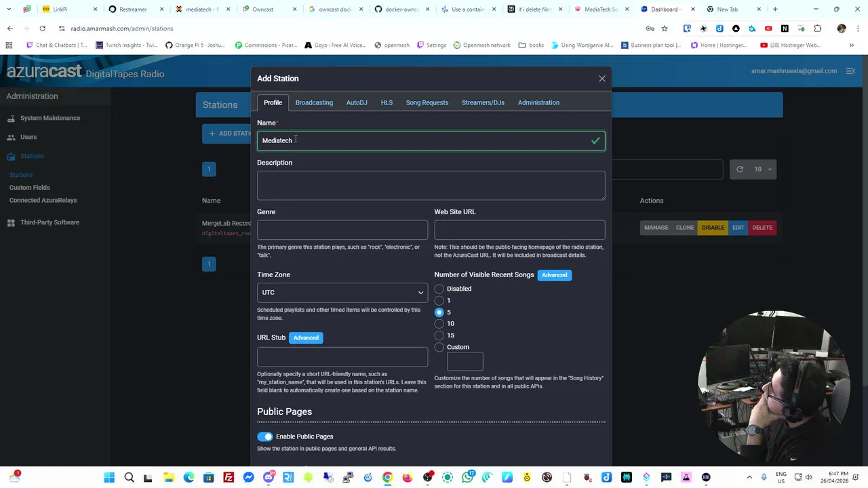Switch to the Administration tab in dialog
This screenshot has width=868, height=488.
(x=538, y=102)
